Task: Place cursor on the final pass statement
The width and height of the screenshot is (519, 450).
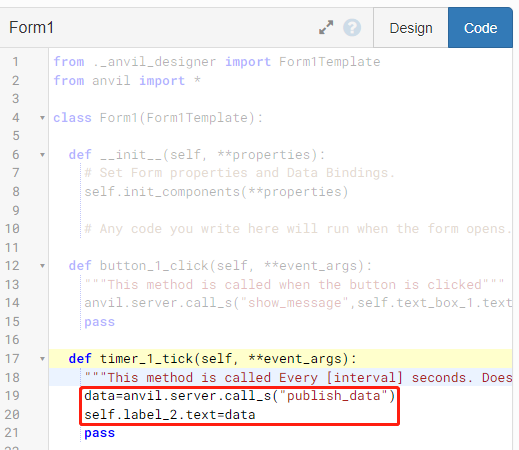Action: point(99,433)
